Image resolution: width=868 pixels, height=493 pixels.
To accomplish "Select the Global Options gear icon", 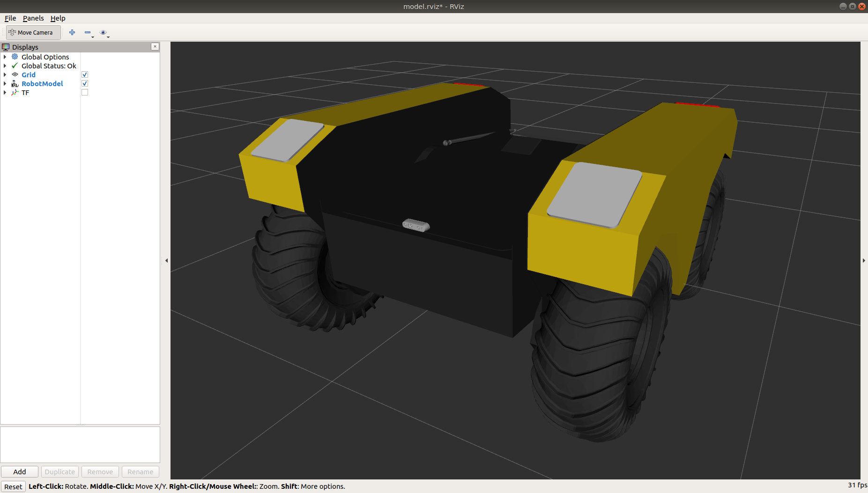I will click(x=15, y=57).
